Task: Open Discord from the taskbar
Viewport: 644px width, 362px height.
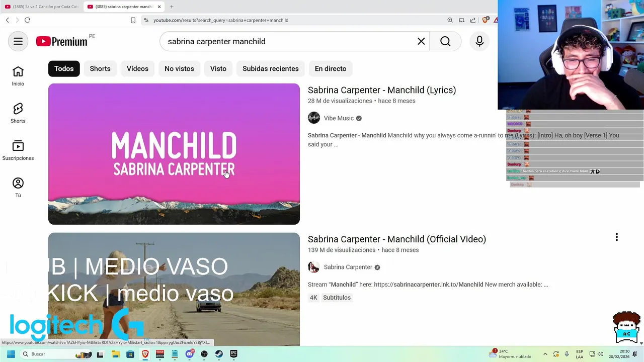Action: coord(189,354)
